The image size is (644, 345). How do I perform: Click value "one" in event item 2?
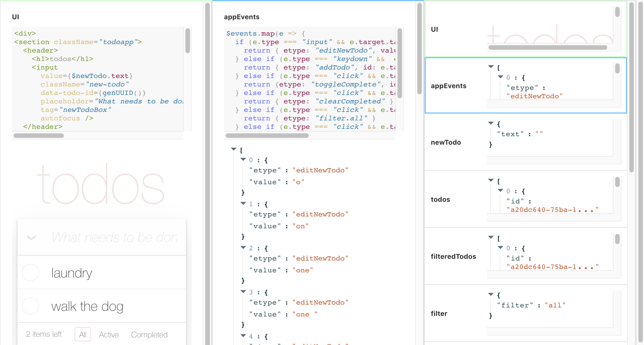(x=303, y=270)
